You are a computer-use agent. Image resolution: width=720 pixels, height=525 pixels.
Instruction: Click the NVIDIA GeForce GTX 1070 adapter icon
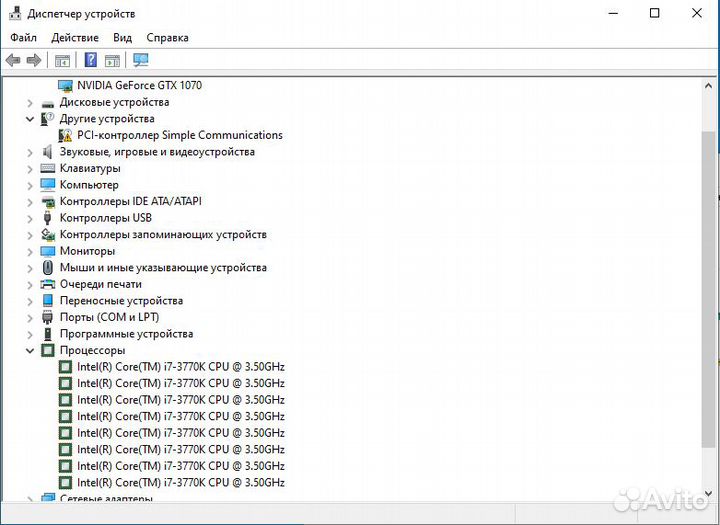66,86
